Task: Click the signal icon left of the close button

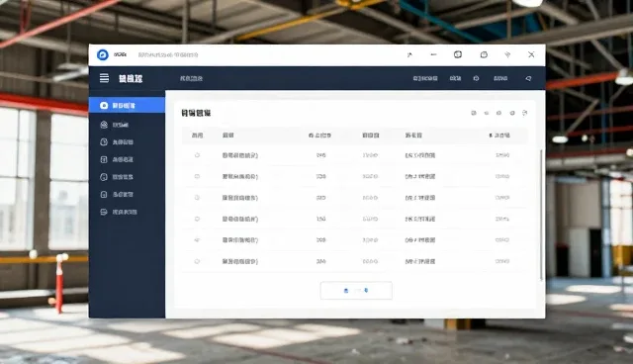Action: [507, 54]
